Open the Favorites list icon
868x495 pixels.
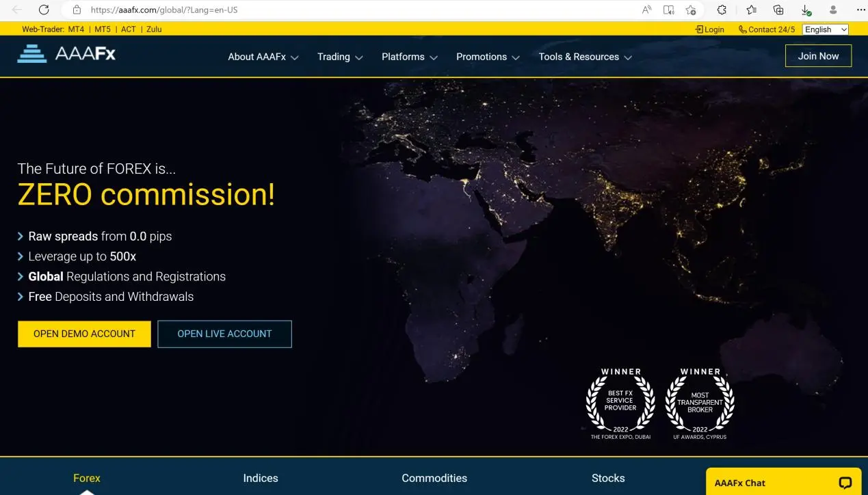coord(752,10)
